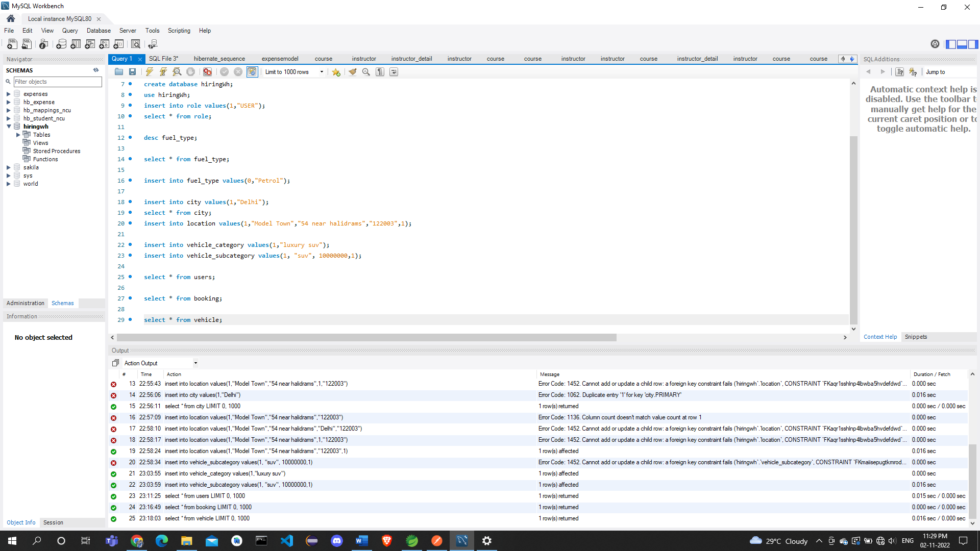The height and width of the screenshot is (551, 980).
Task: Run the Explain Plan magnifier icon
Action: [x=177, y=71]
